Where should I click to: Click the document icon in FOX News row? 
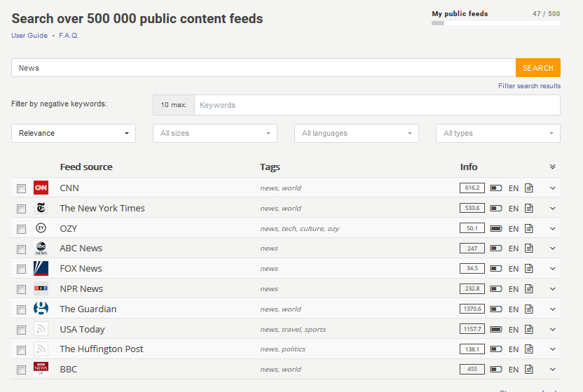pyautogui.click(x=529, y=268)
